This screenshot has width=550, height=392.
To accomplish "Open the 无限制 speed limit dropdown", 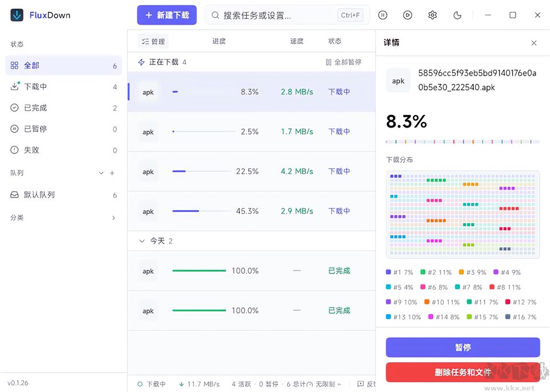I will point(324,384).
